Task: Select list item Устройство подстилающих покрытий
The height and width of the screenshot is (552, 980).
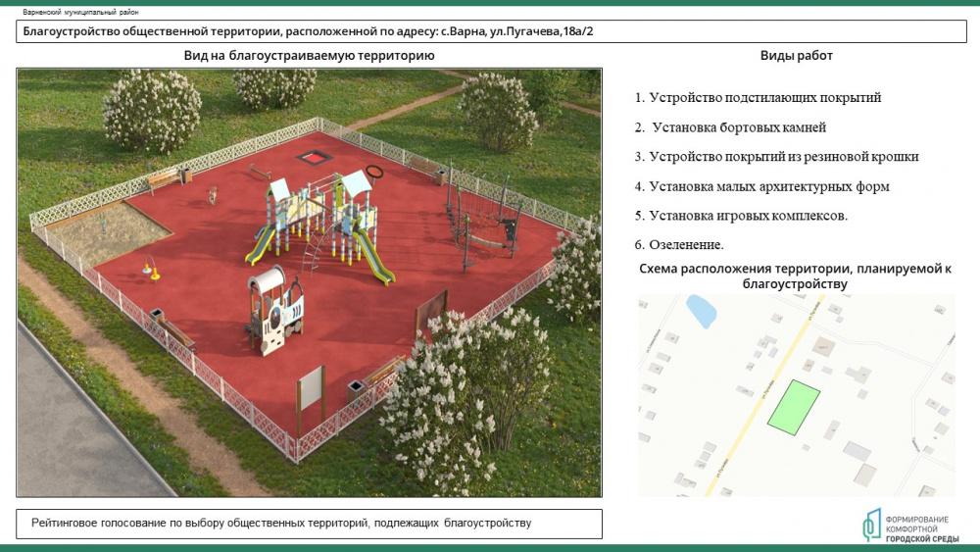Action: pos(758,98)
